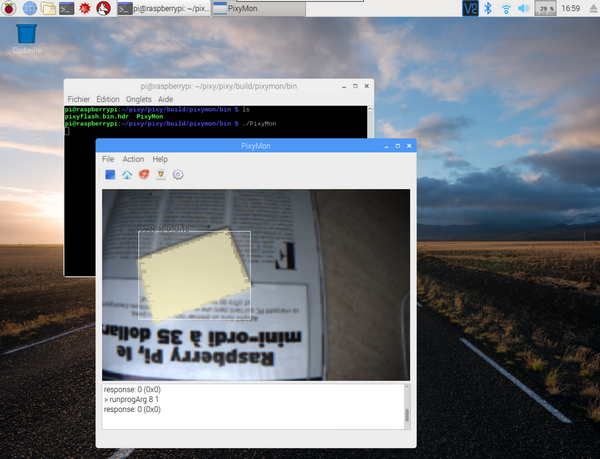Click the CPU usage monitor 29 %
This screenshot has width=600, height=459.
tap(545, 8)
